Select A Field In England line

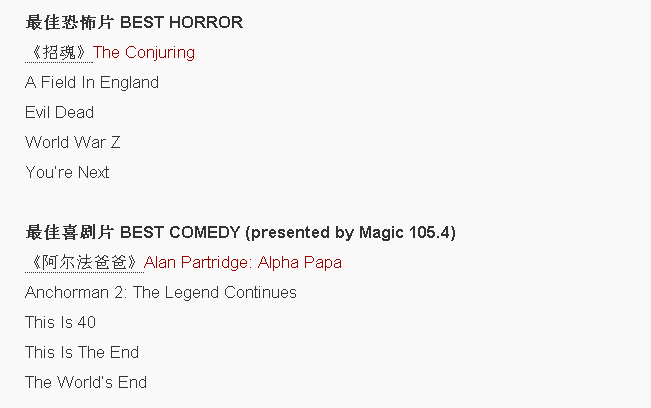coord(92,82)
